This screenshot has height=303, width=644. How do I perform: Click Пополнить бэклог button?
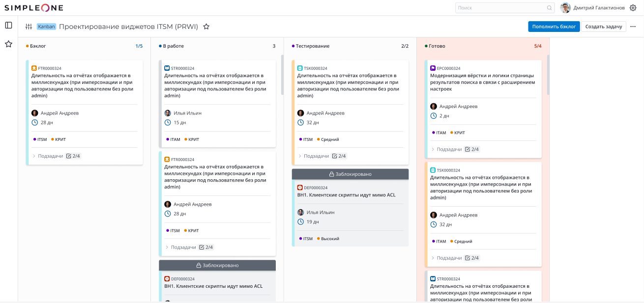click(554, 27)
